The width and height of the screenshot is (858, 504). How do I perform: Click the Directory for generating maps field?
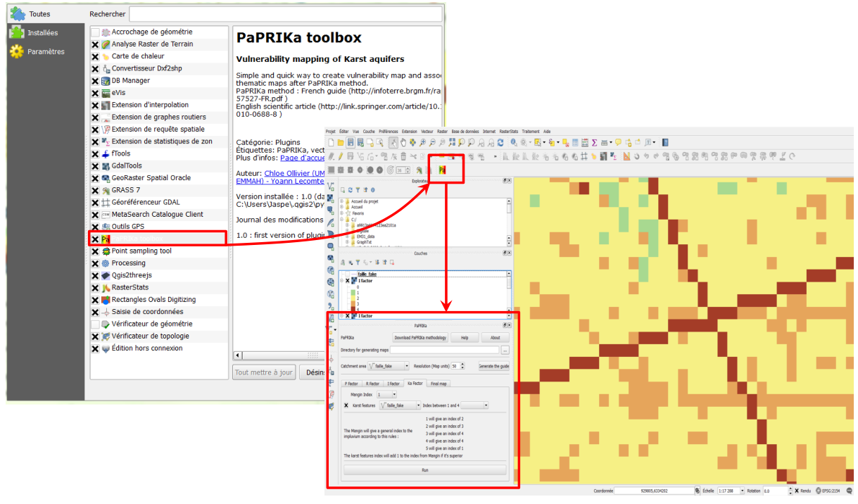click(x=446, y=350)
